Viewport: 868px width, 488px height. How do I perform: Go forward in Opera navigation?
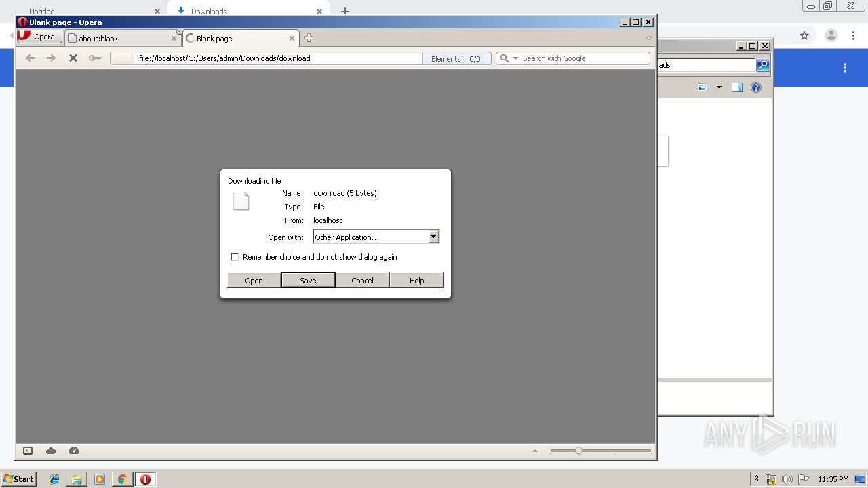click(51, 58)
